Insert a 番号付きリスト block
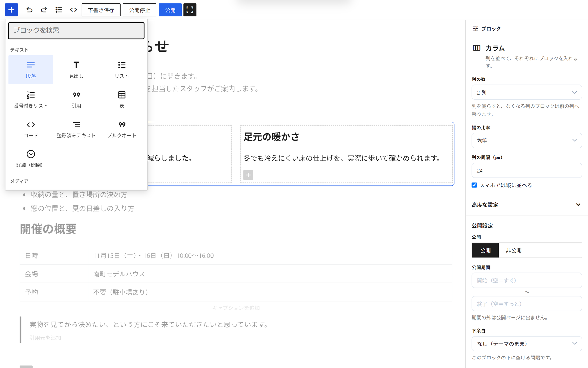Viewport: 588px width, 368px height. click(x=31, y=99)
